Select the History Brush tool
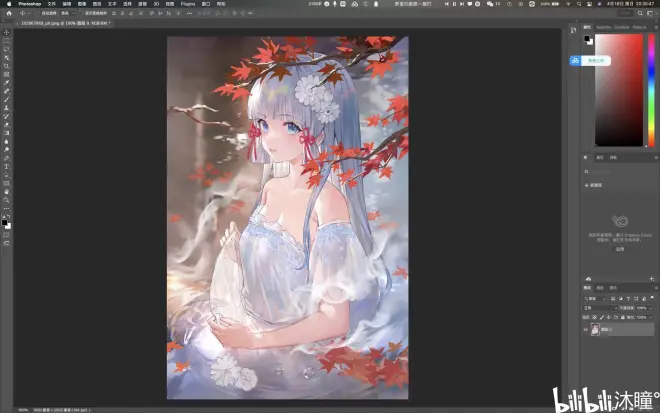 6,117
